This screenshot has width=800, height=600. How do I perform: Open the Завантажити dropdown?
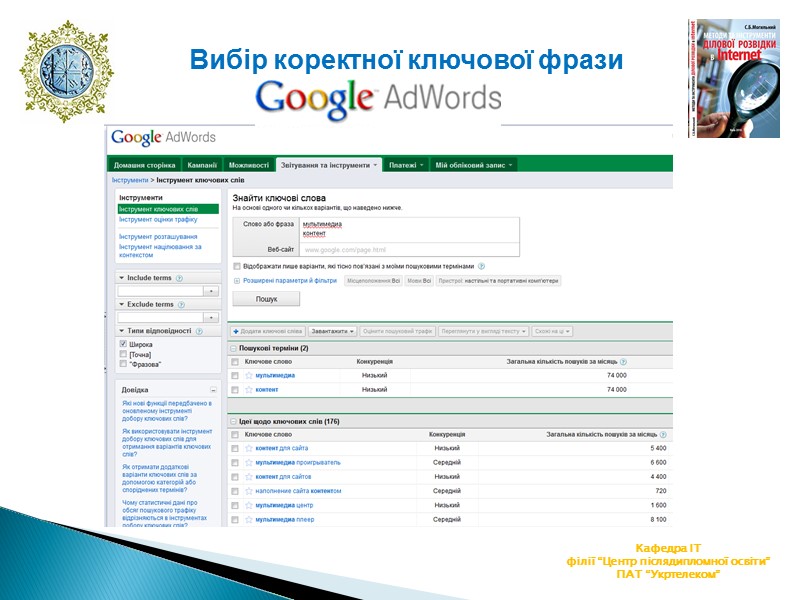[x=333, y=332]
